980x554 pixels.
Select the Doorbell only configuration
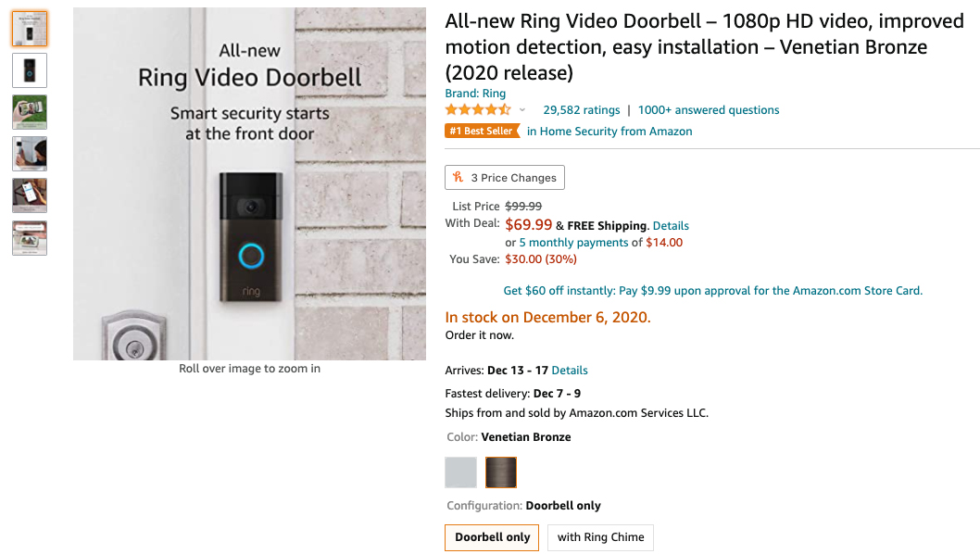(493, 537)
